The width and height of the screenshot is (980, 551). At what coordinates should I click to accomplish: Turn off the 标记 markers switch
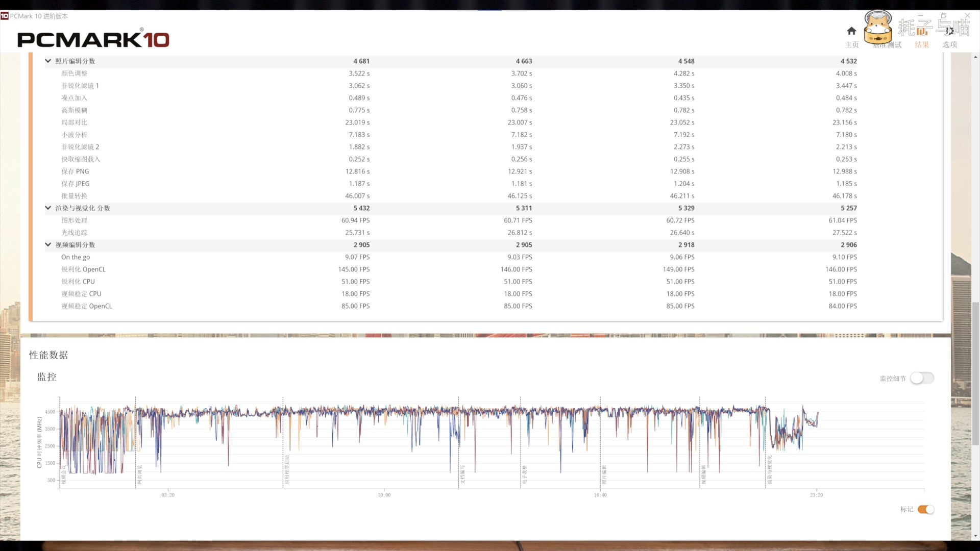926,509
